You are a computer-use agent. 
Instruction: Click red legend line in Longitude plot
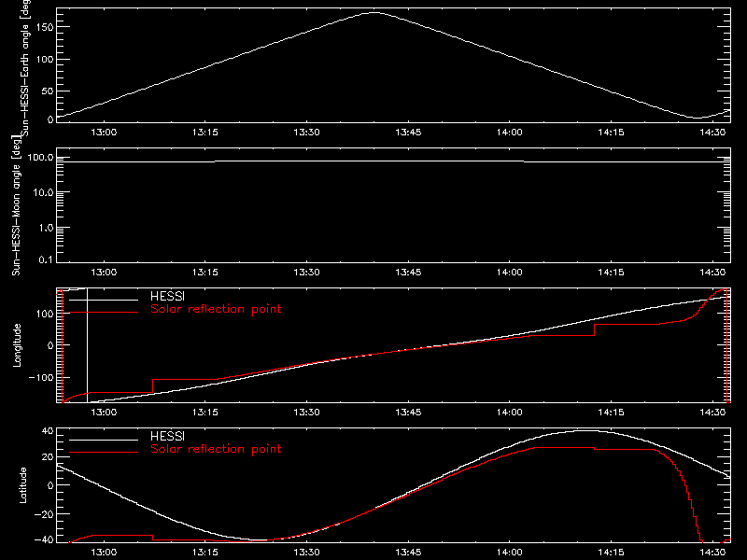pyautogui.click(x=104, y=313)
